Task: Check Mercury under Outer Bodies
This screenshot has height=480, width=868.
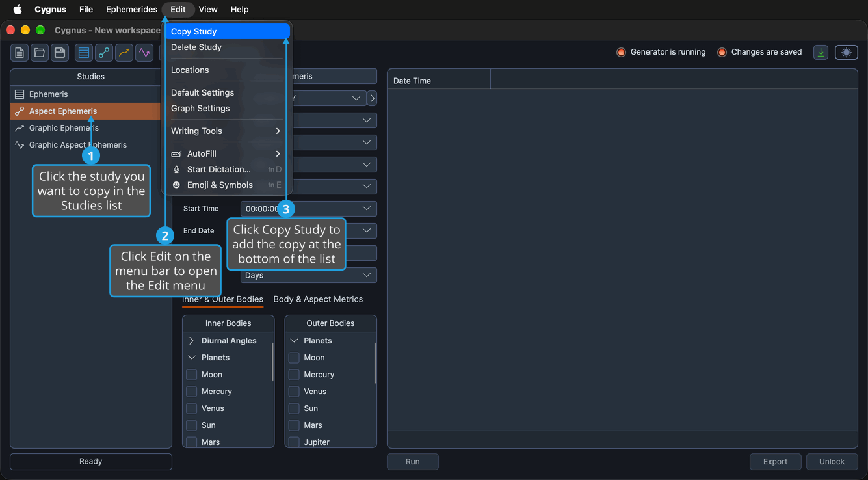Action: pos(294,375)
